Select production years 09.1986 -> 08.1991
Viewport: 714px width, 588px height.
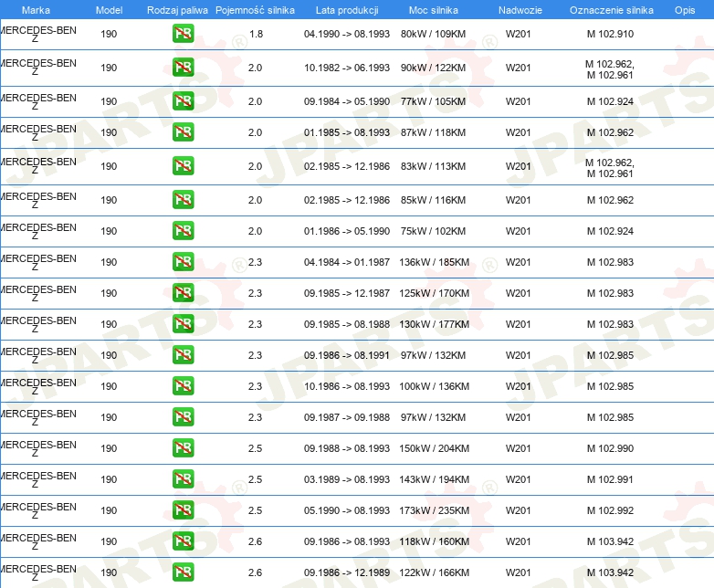pyautogui.click(x=347, y=355)
